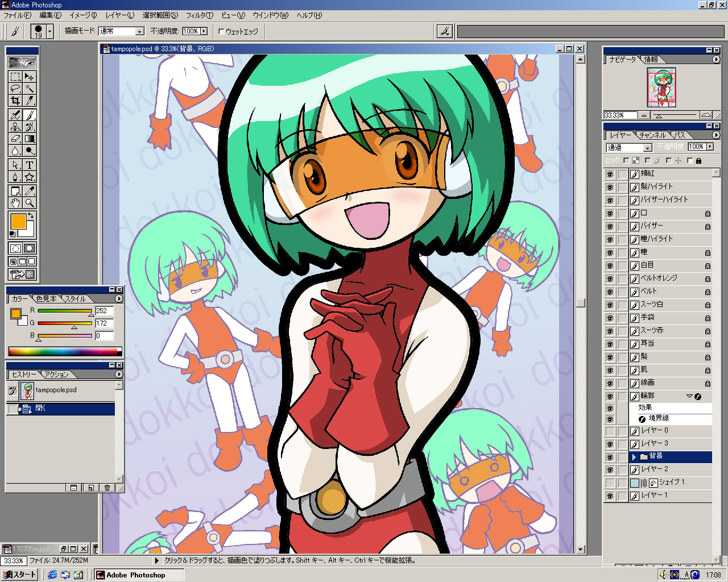The width and height of the screenshot is (728, 582).
Task: Open the ファイル menu
Action: tap(18, 15)
